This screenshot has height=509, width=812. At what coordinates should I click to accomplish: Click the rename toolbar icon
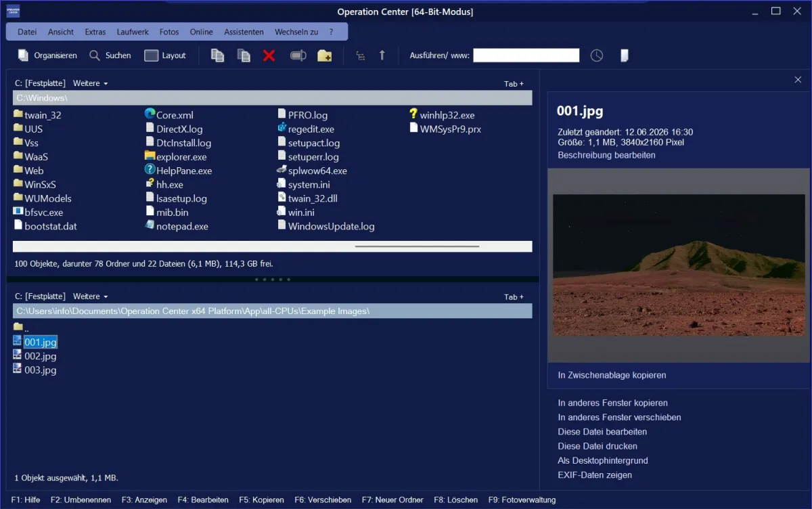coord(298,56)
